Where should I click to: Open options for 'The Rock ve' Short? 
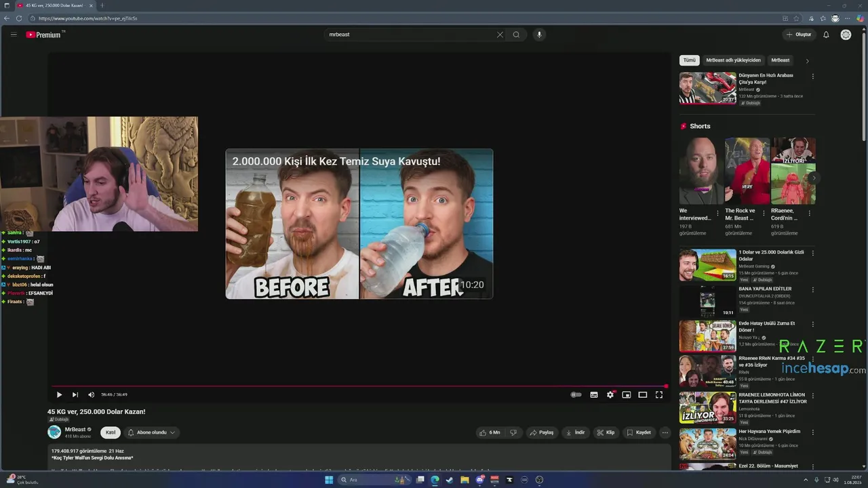point(763,213)
